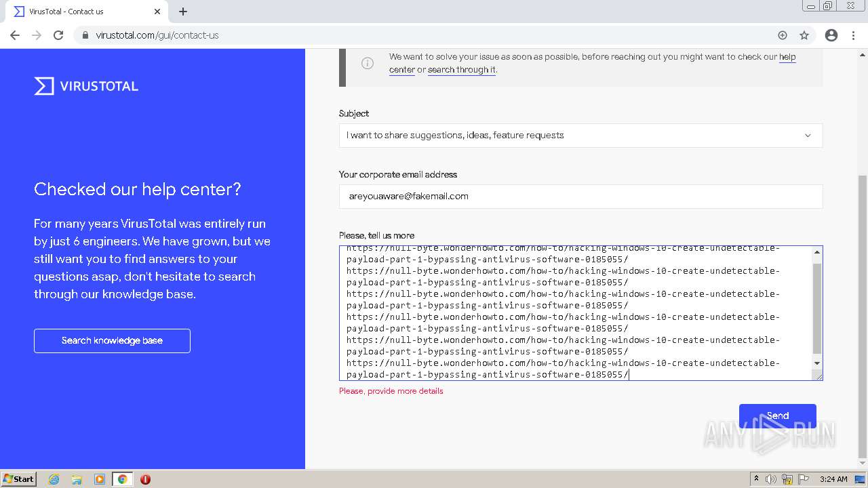View site info via padlock icon
Screen dimensions: 868x488
85,35
